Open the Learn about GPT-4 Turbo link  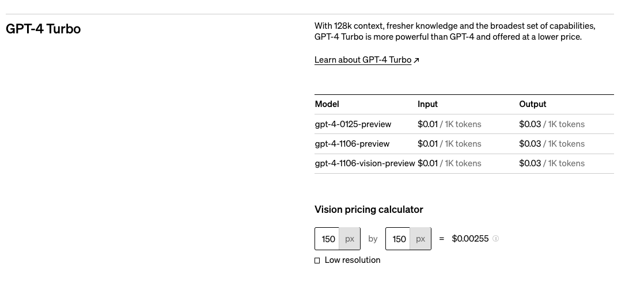(x=363, y=60)
